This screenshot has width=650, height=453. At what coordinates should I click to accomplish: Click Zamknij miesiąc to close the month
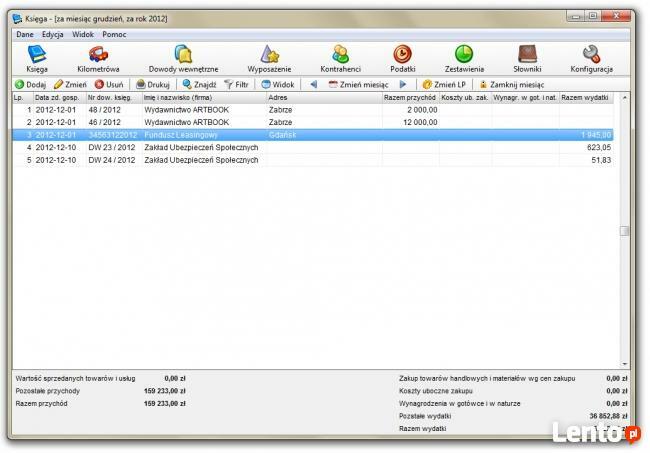pos(511,85)
